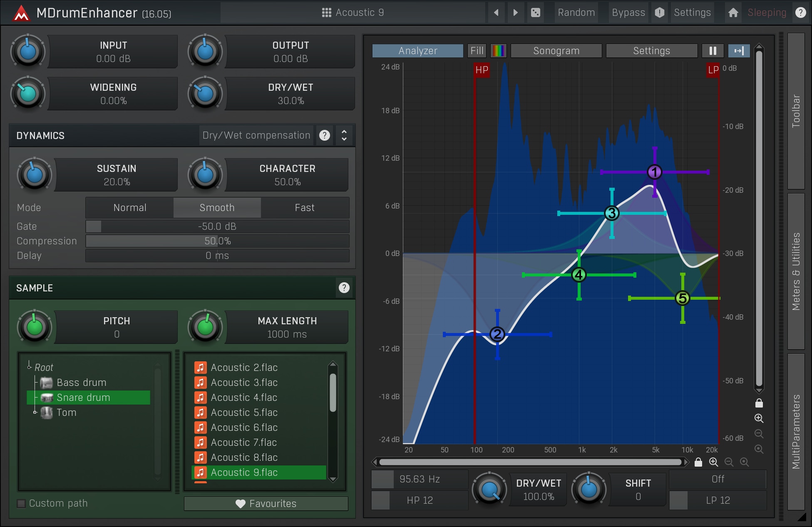Toggle the Bypass button
Screen dimensions: 812x527
pos(628,12)
